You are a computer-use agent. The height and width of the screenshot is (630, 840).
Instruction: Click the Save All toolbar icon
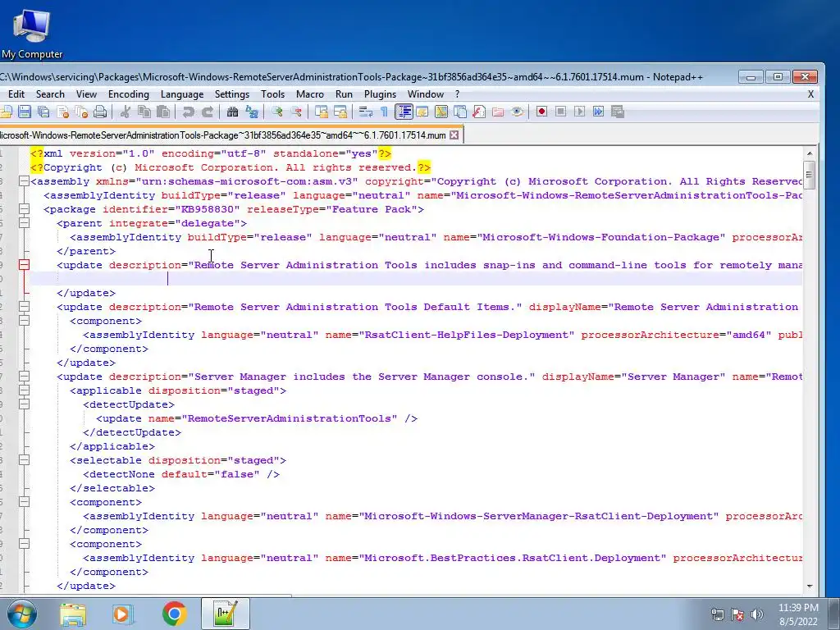click(43, 112)
